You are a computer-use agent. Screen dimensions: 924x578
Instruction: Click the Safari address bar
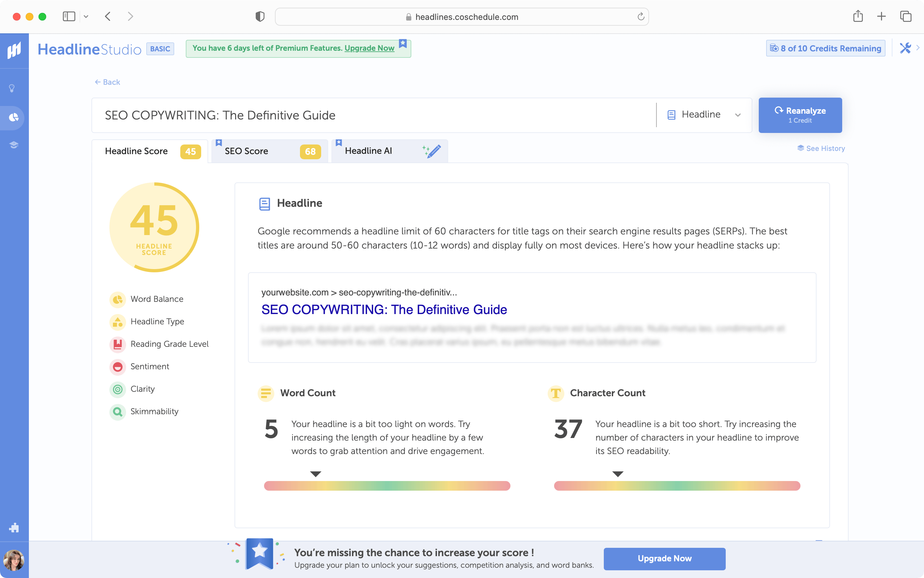[x=462, y=16]
